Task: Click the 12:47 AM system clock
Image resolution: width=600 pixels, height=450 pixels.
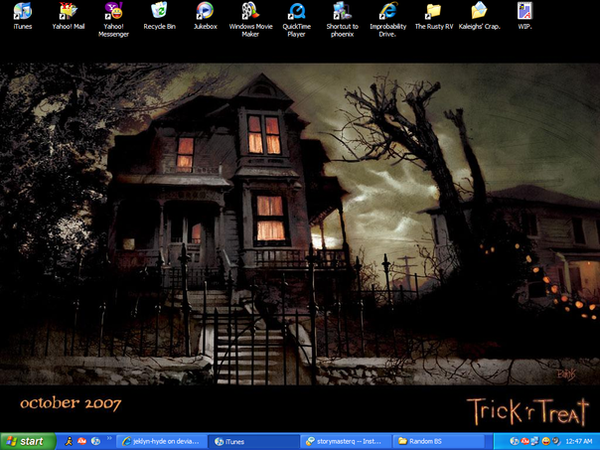Action: point(579,442)
